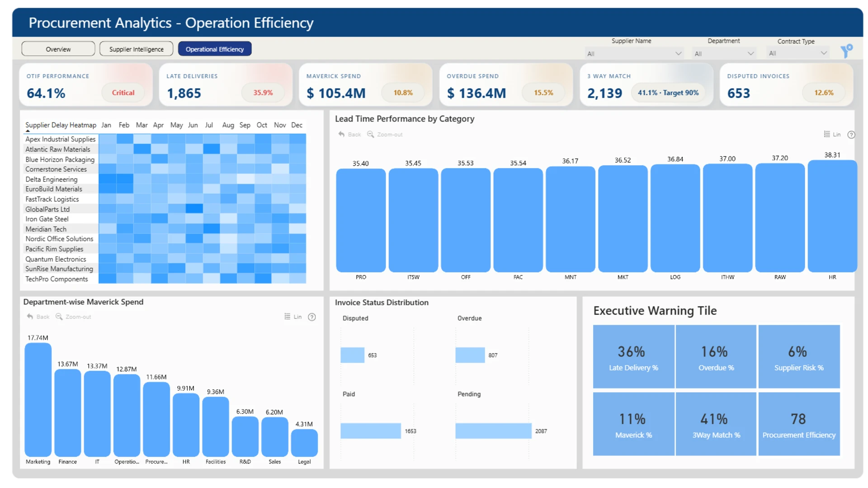Open the Contract Type dropdown
The height and width of the screenshot is (488, 868).
[797, 53]
